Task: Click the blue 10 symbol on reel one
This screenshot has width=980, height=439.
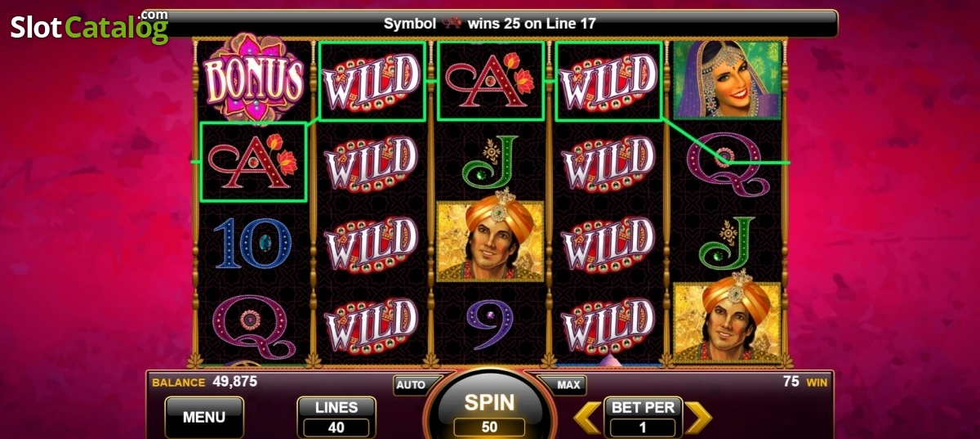Action: (x=252, y=243)
